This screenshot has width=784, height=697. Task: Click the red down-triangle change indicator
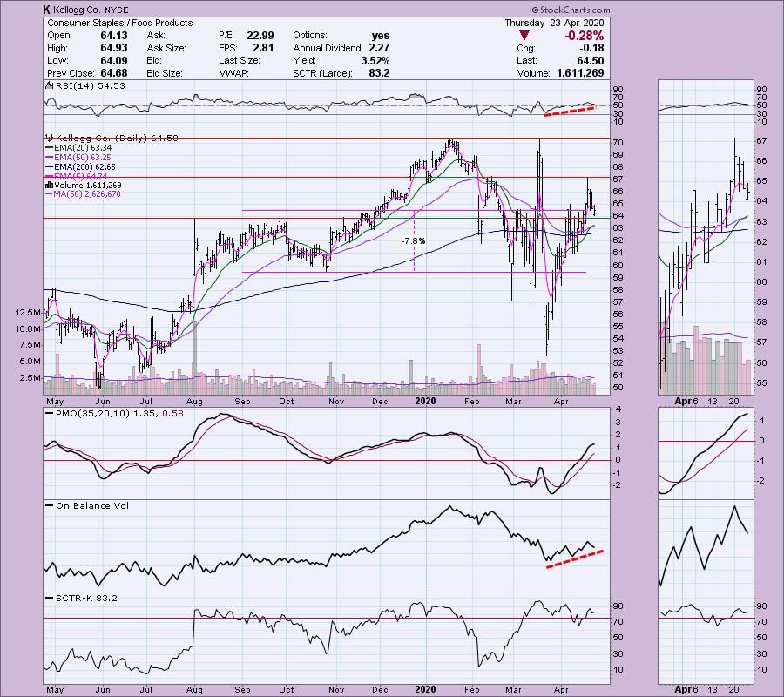[x=524, y=36]
